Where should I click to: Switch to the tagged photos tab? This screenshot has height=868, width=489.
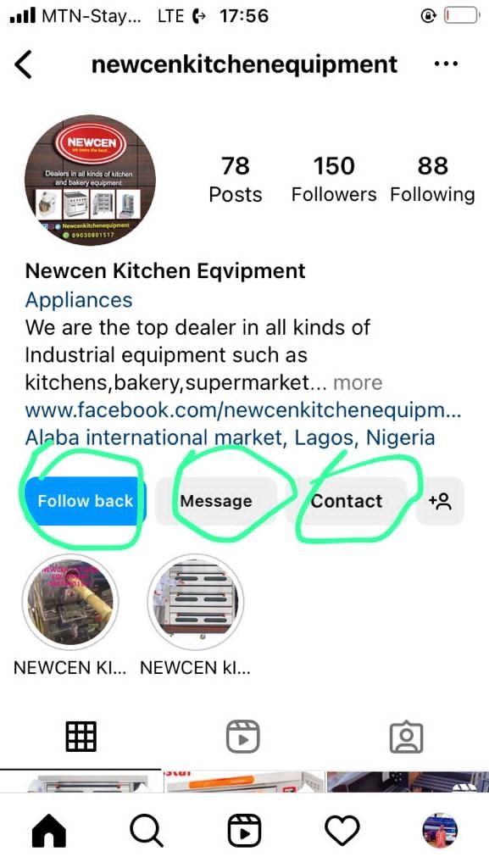407,737
